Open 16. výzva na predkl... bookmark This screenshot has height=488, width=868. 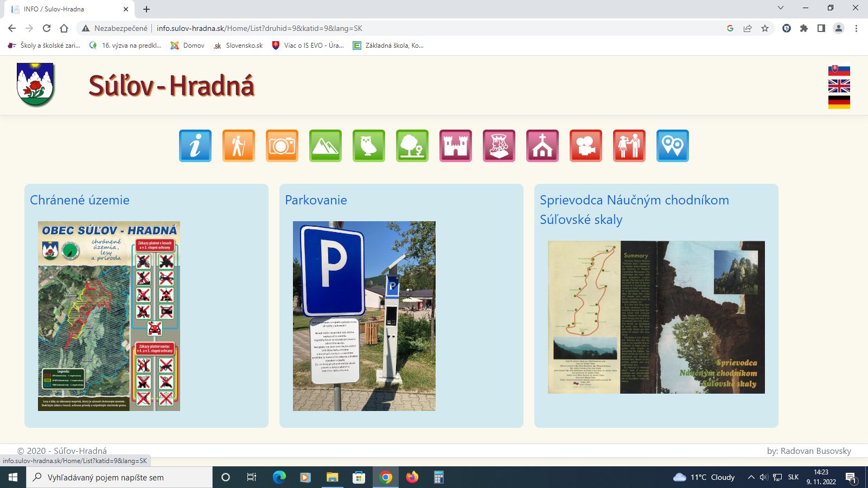[x=126, y=46]
